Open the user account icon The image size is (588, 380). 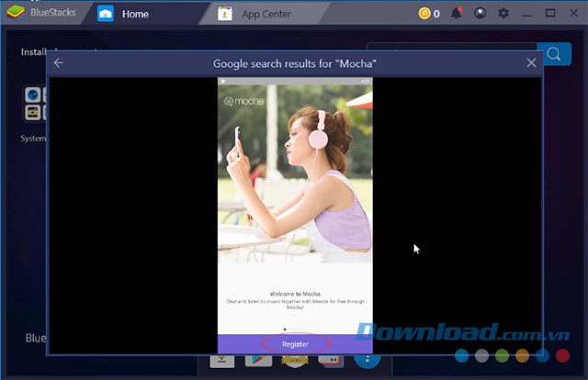[480, 13]
